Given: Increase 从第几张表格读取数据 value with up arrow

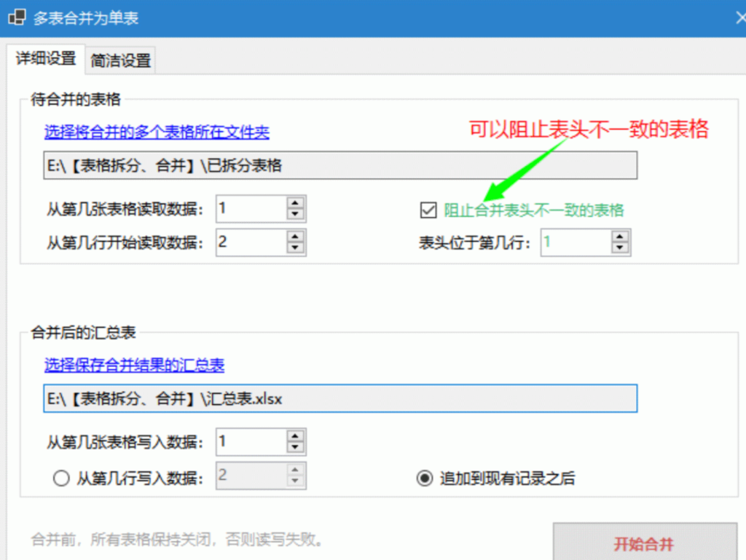Looking at the screenshot, I should pyautogui.click(x=295, y=203).
